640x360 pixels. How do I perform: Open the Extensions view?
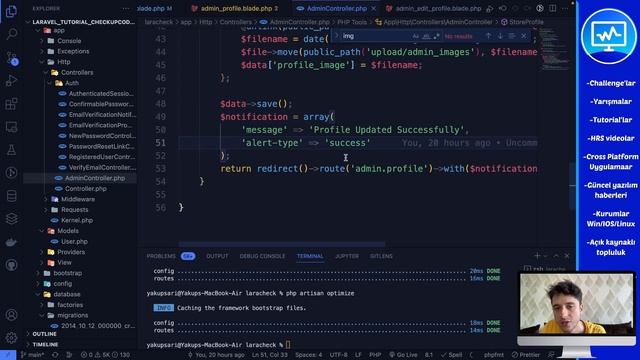click(x=11, y=104)
